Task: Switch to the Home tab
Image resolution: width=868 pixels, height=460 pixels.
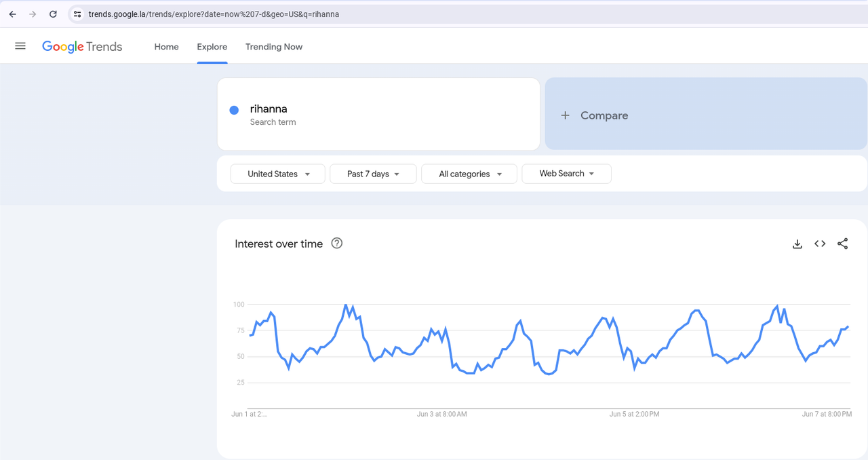Action: pos(166,47)
